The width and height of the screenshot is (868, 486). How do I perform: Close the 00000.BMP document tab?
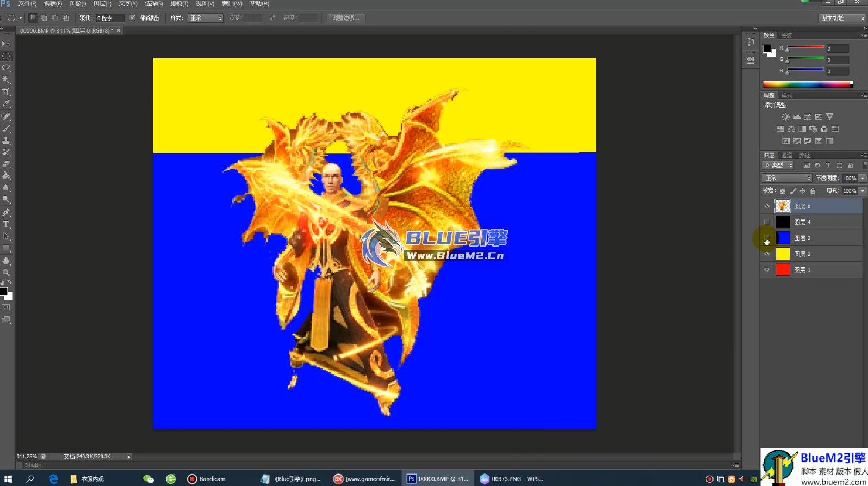point(119,30)
